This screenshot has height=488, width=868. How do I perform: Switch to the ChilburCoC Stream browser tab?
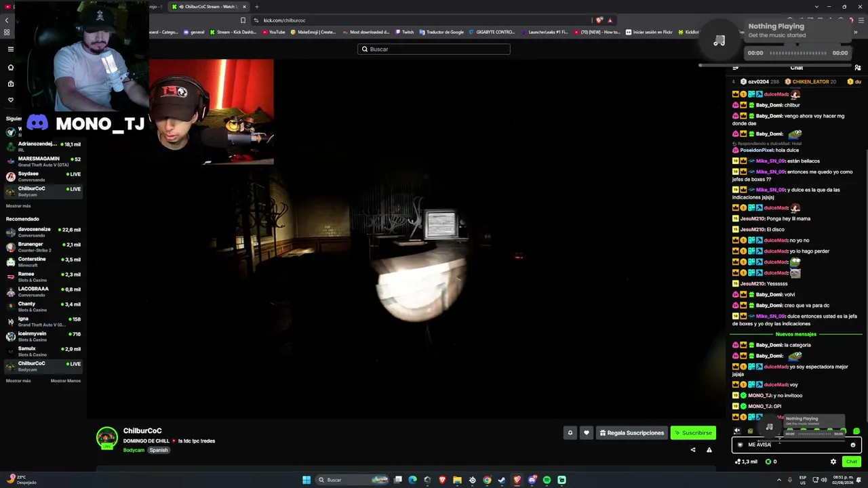click(x=209, y=7)
